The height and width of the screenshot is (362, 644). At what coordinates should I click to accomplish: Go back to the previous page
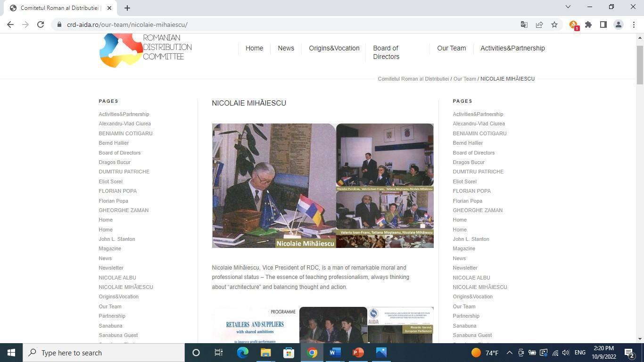pyautogui.click(x=10, y=25)
